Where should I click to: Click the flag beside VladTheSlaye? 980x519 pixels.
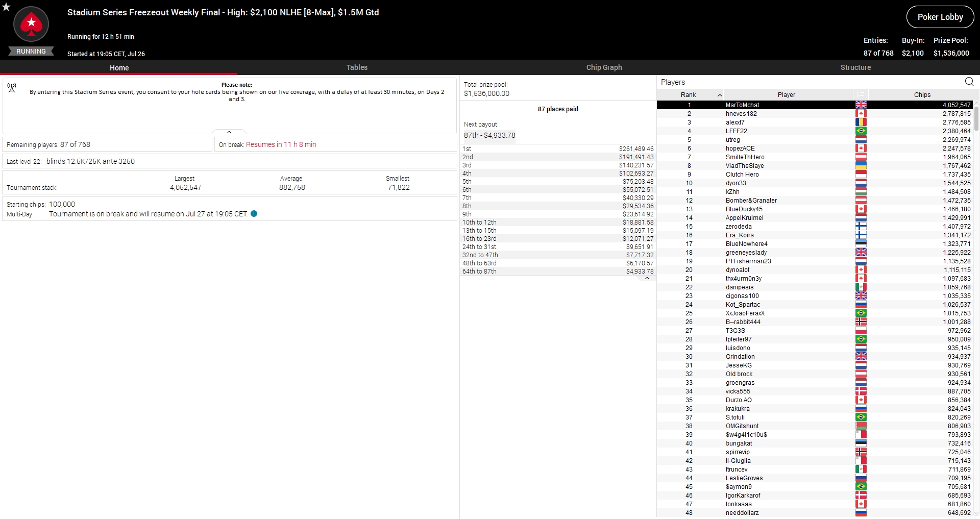(x=861, y=165)
